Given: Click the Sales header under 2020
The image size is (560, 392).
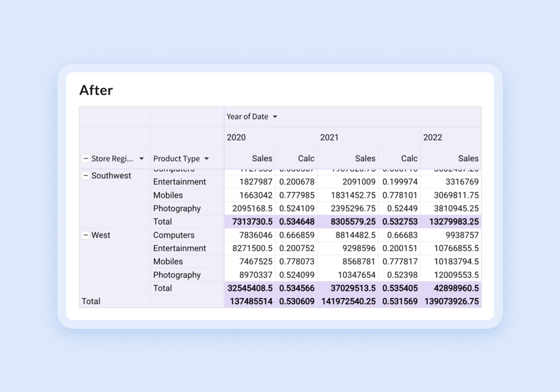Looking at the screenshot, I should coord(262,159).
